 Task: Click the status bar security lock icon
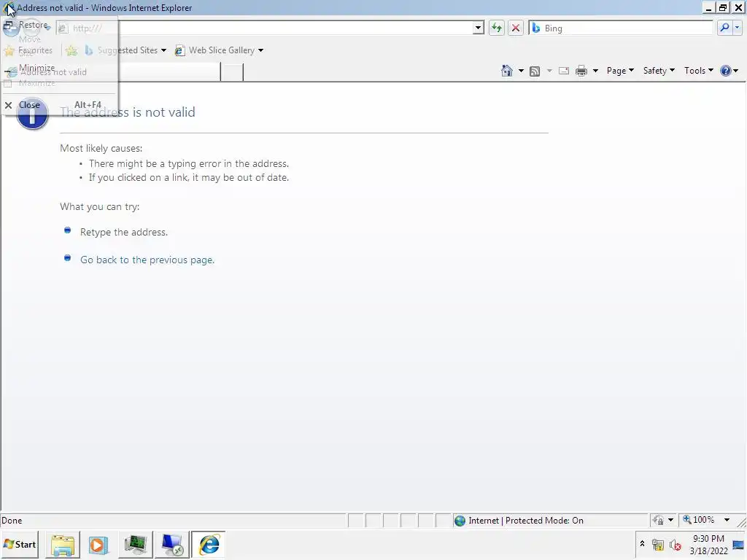pyautogui.click(x=659, y=520)
